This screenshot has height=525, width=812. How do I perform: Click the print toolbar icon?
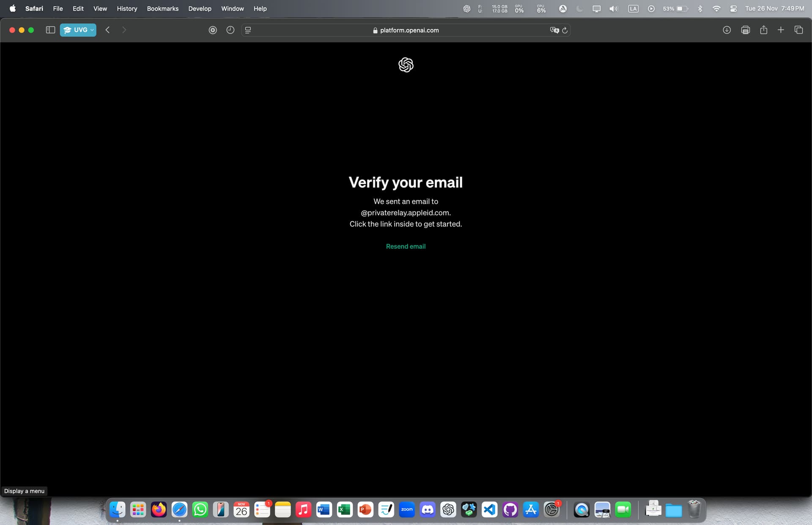pos(746,30)
